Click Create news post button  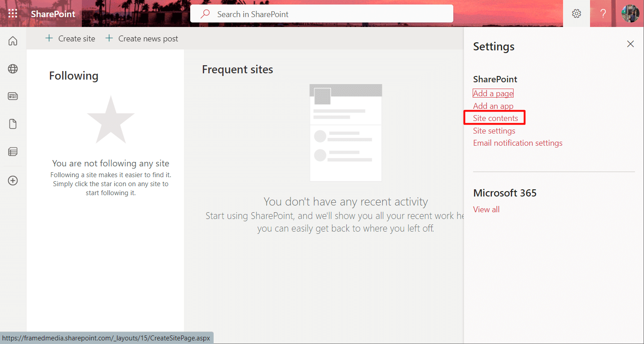pos(142,39)
